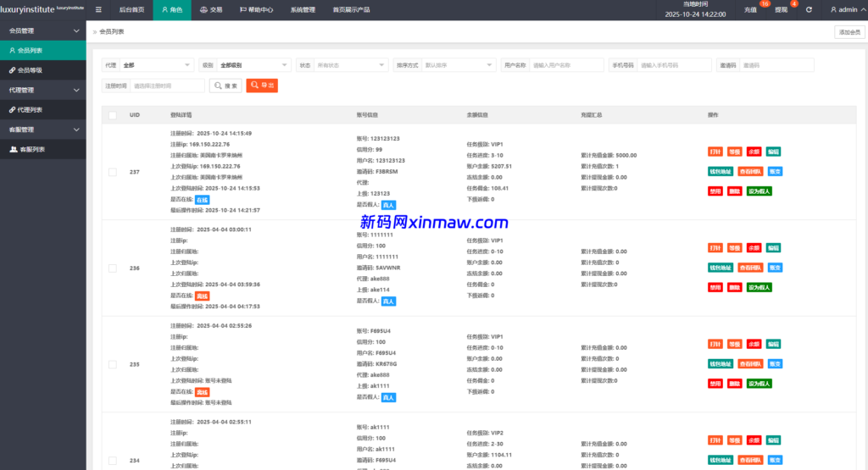Click 禁用 for UID 235
Screen dimensions: 868x470
click(x=715, y=384)
